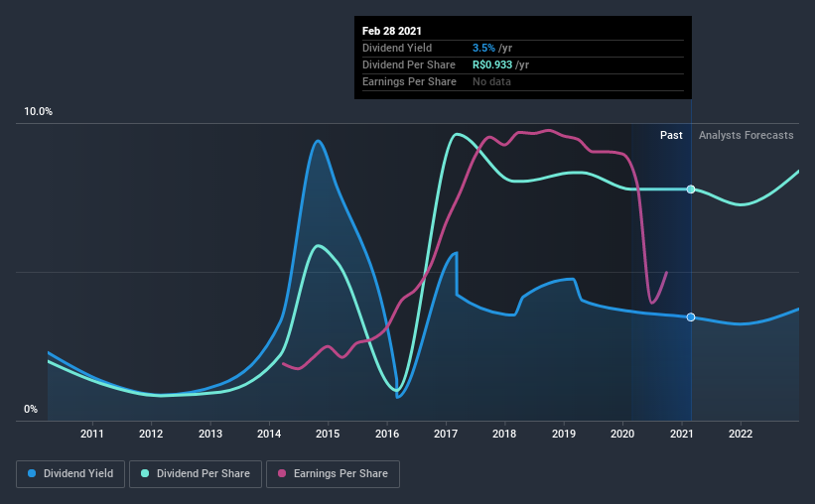Toggle the Dividend Per Share legend button

point(196,474)
